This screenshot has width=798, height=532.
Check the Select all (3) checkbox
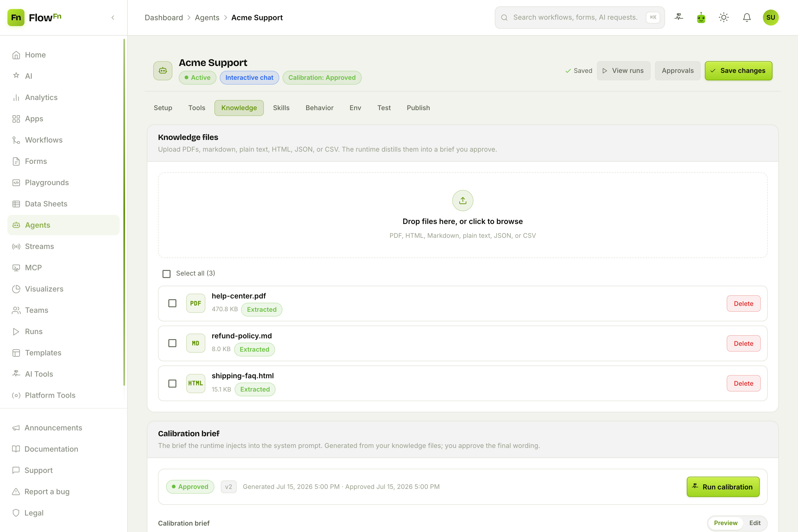coord(166,273)
